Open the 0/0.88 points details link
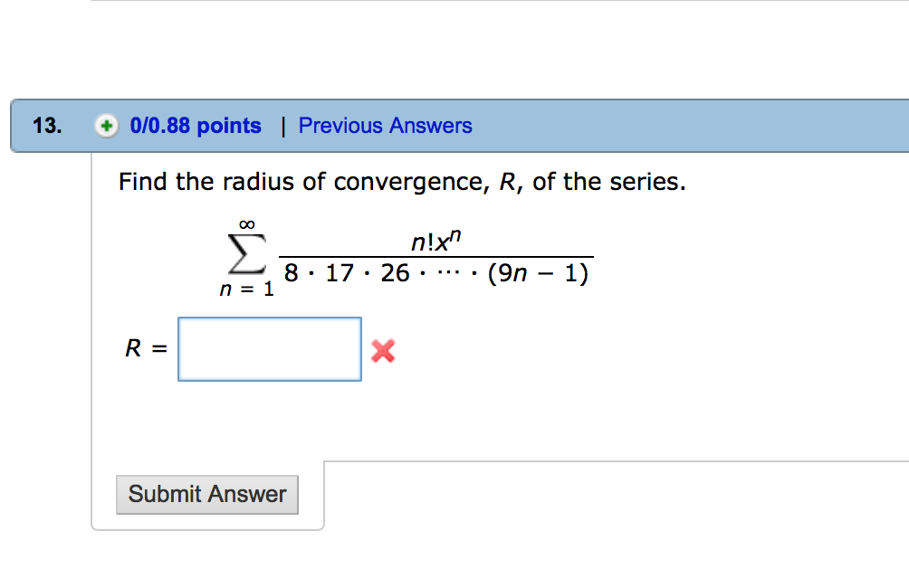Viewport: 909px width, 588px height. pos(196,126)
